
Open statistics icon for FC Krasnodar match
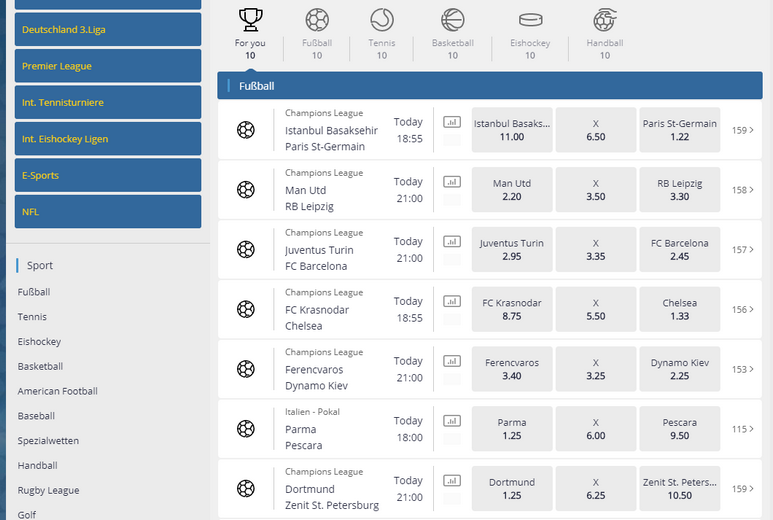click(452, 301)
